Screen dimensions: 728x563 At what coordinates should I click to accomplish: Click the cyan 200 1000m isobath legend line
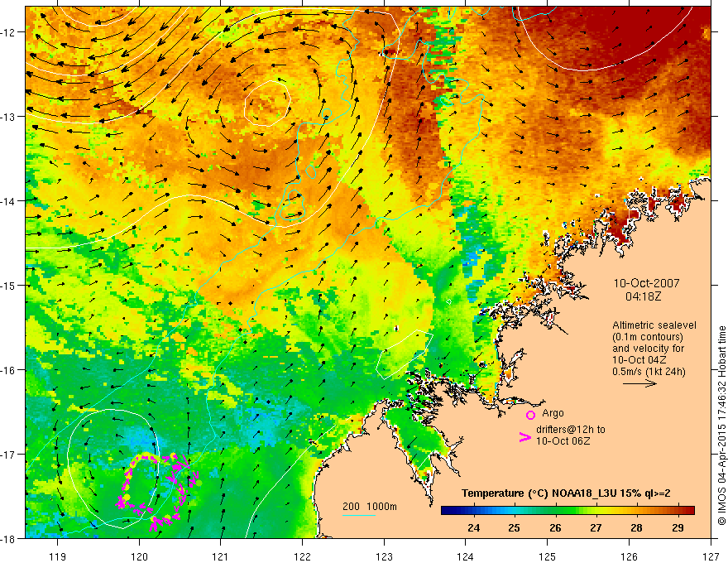(x=359, y=516)
